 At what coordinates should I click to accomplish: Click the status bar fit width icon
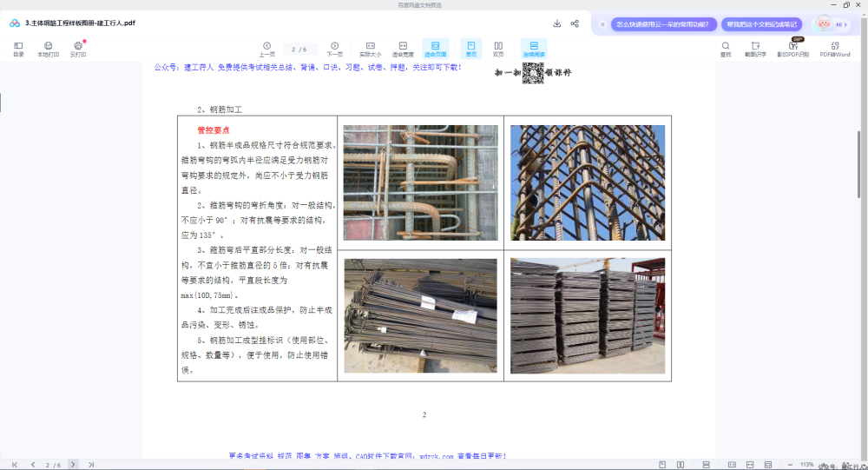[x=750, y=465]
